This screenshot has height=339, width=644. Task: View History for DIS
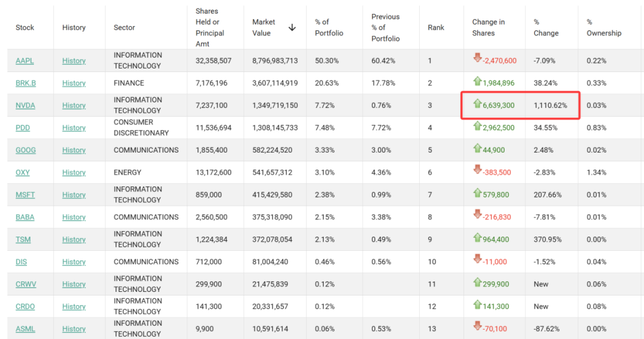point(74,262)
